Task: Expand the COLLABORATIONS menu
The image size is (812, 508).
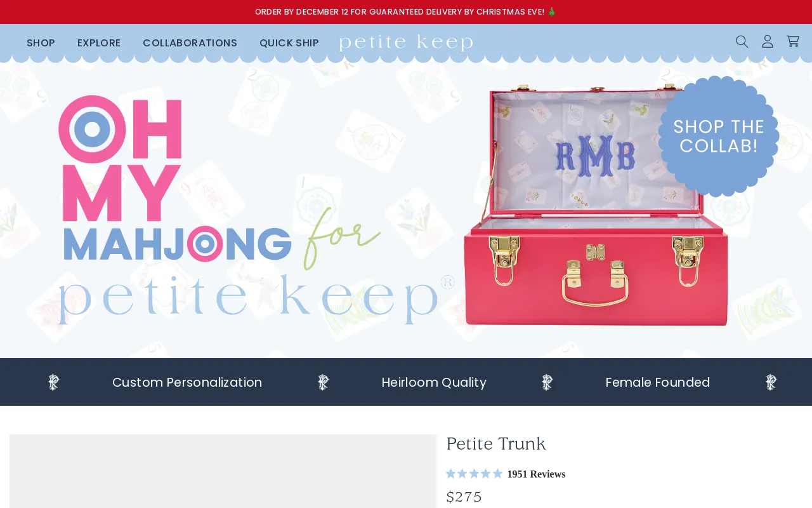Action: point(190,43)
